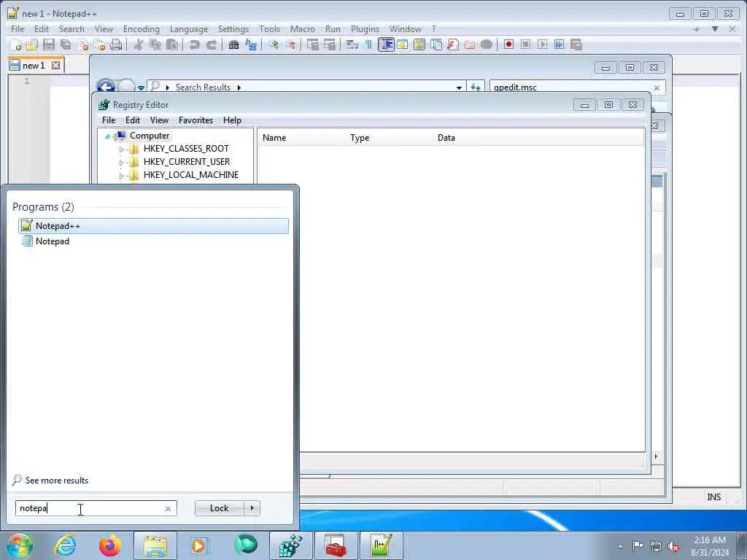Click the Type column header

tap(389, 138)
